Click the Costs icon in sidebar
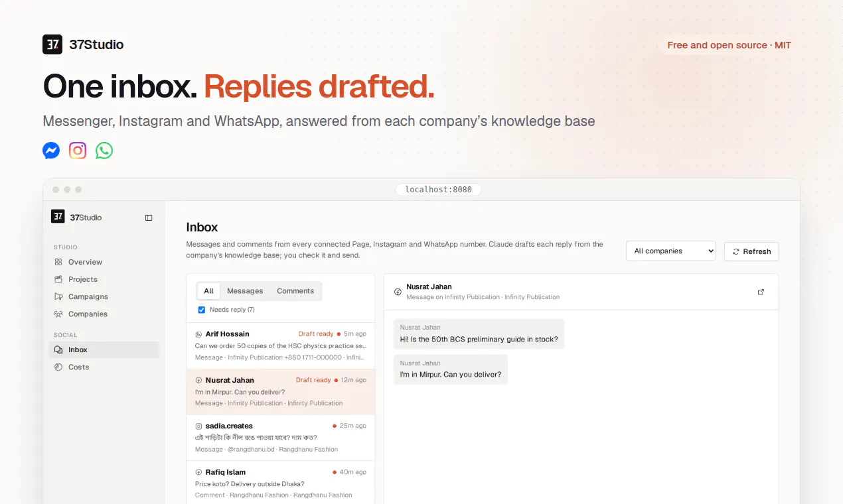 tap(58, 367)
